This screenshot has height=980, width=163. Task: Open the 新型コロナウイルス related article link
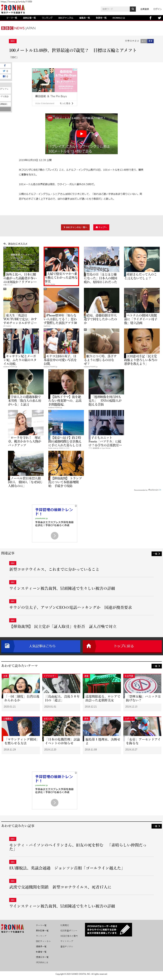[x=54, y=569]
